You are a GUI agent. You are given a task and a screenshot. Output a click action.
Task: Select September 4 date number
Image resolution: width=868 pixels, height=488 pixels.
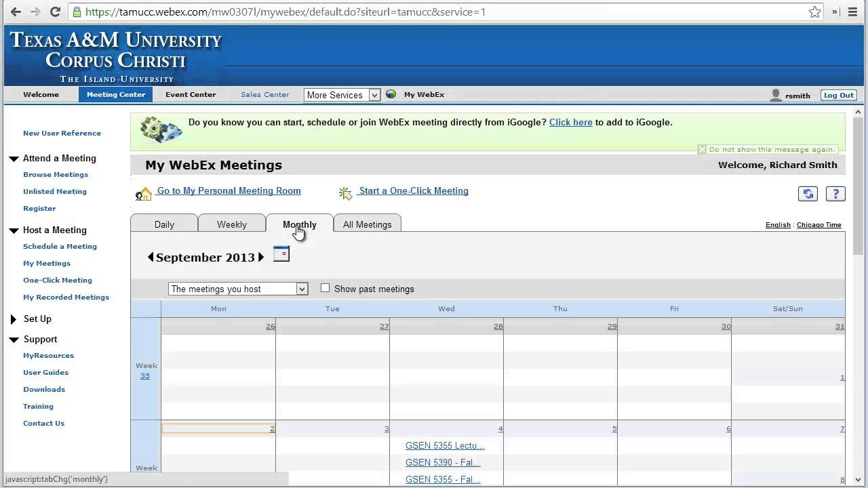coord(500,429)
